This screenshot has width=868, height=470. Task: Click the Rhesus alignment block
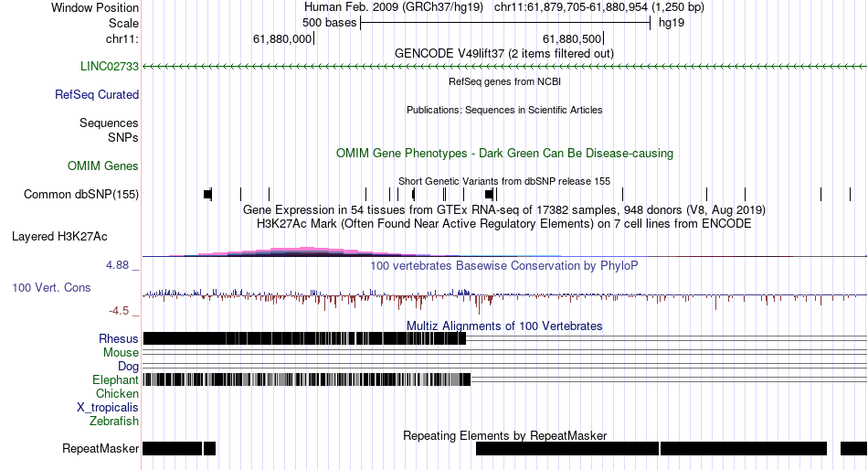(304, 338)
